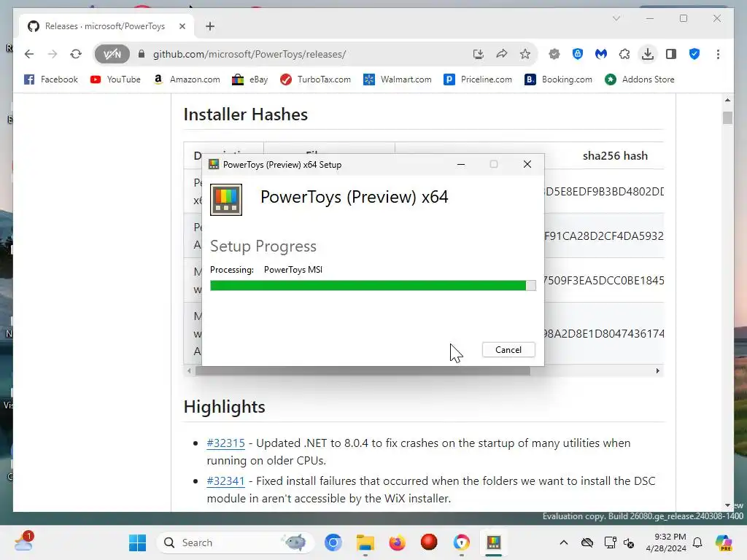Open issue link #32341
The image size is (747, 560).
226,481
